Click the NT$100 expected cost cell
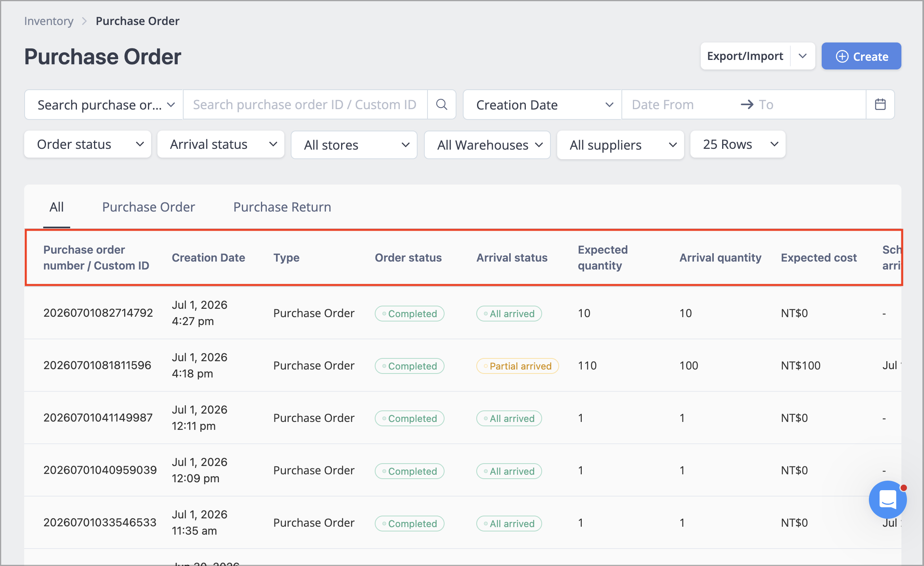 pyautogui.click(x=801, y=365)
